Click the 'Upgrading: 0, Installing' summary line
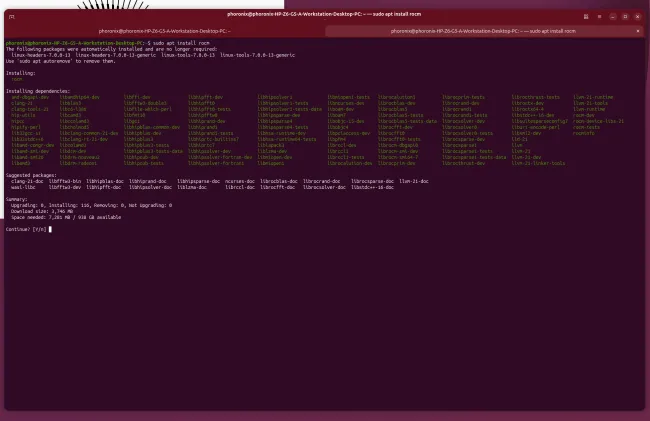The width and height of the screenshot is (650, 421). [91, 205]
